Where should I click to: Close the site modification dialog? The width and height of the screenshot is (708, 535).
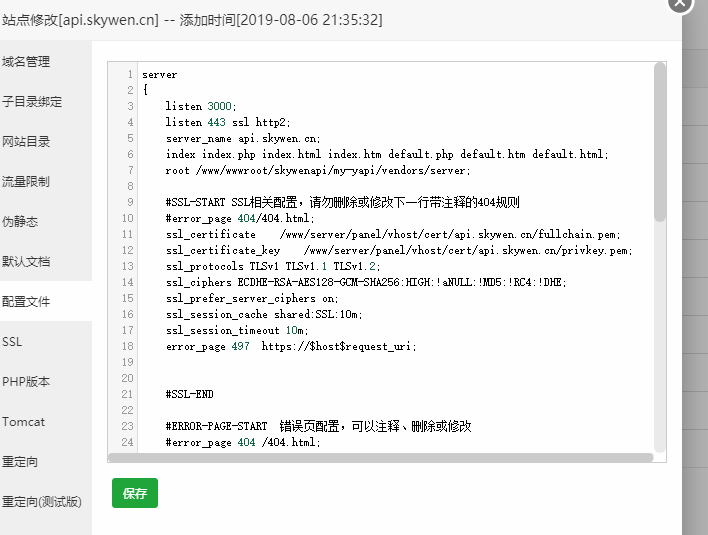click(x=680, y=4)
